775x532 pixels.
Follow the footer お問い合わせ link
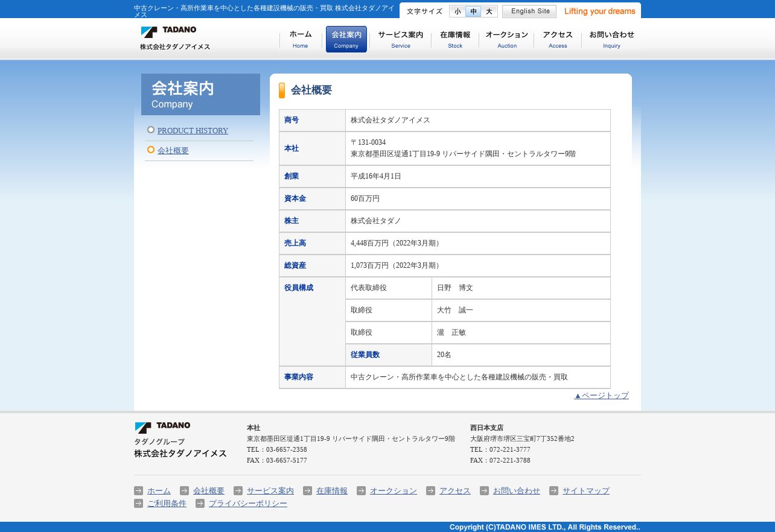(517, 491)
